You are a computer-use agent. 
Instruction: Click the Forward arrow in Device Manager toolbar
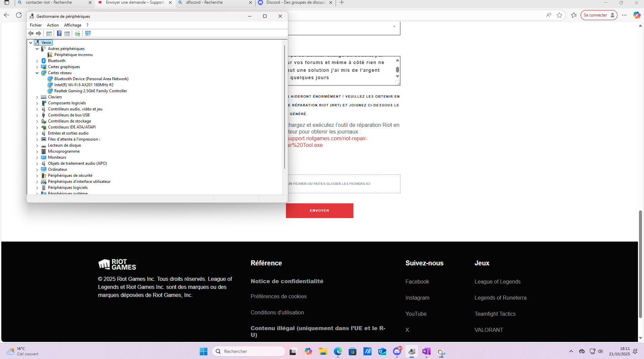[39, 34]
